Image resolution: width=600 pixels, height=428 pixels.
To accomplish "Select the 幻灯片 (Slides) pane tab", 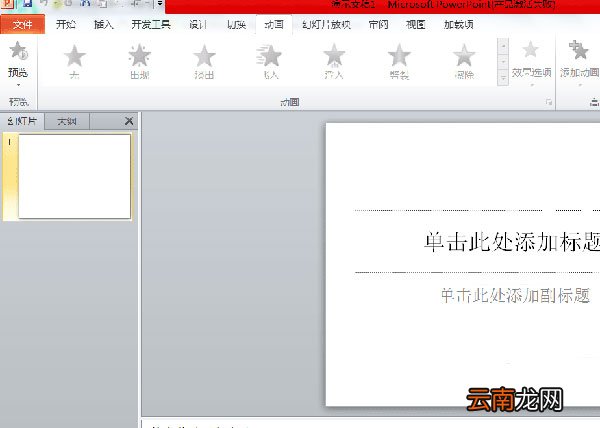I will (22, 121).
